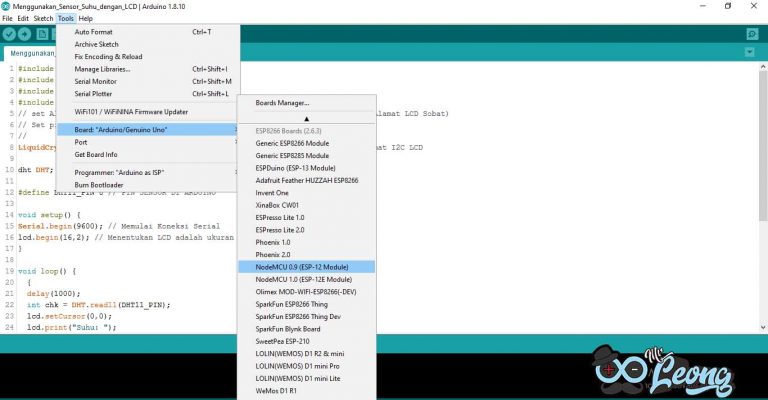The width and height of the screenshot is (768, 400).
Task: Open Serial Plotter
Action: [x=148, y=94]
